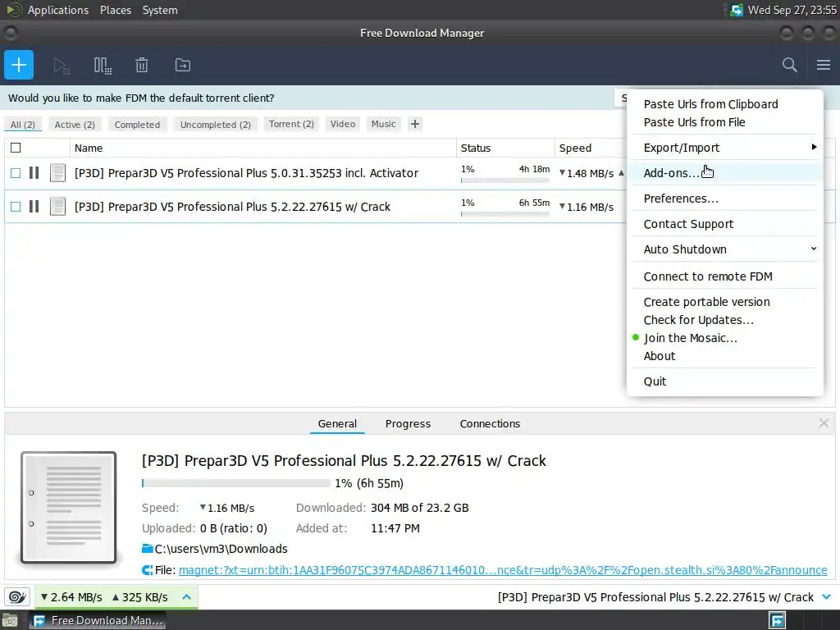The image size is (840, 630).
Task: Open the downloads folder icon in details
Action: point(148,548)
